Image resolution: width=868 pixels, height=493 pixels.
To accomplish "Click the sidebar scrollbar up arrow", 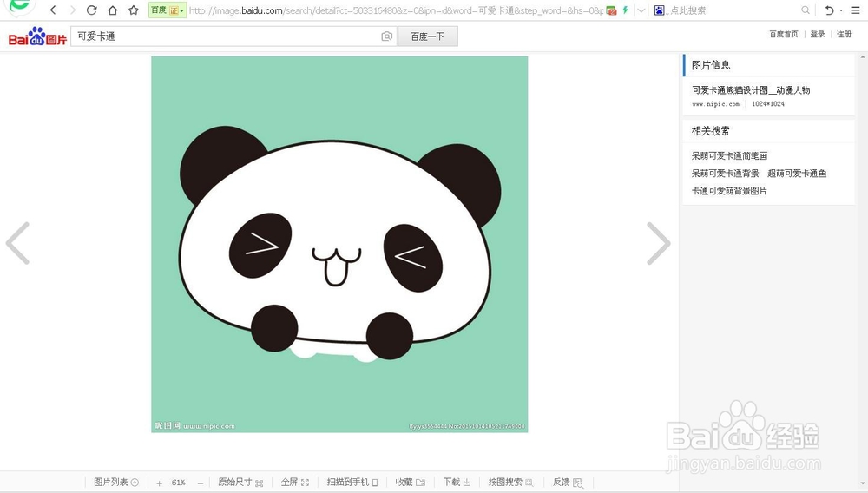I will (863, 57).
